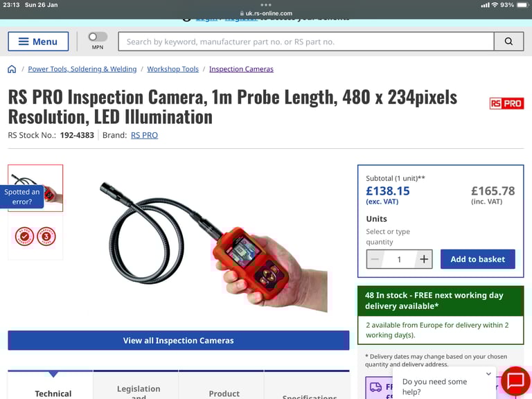Decrease quantity with the minus button

(x=375, y=259)
